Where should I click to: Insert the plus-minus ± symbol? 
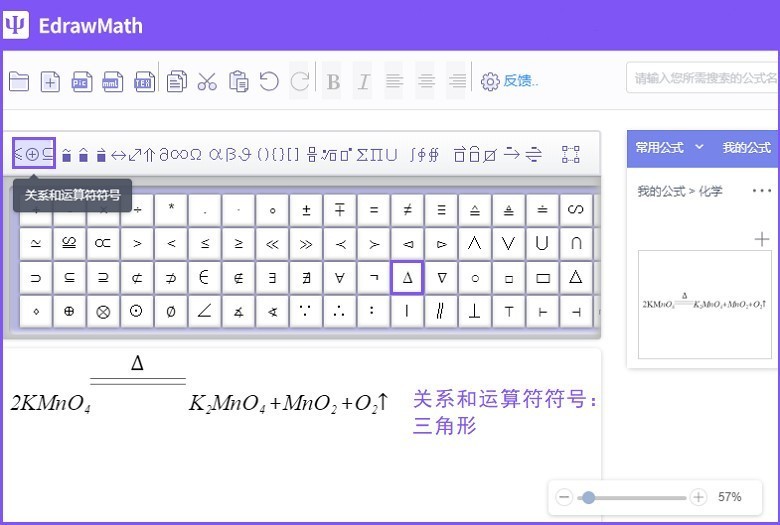[306, 210]
